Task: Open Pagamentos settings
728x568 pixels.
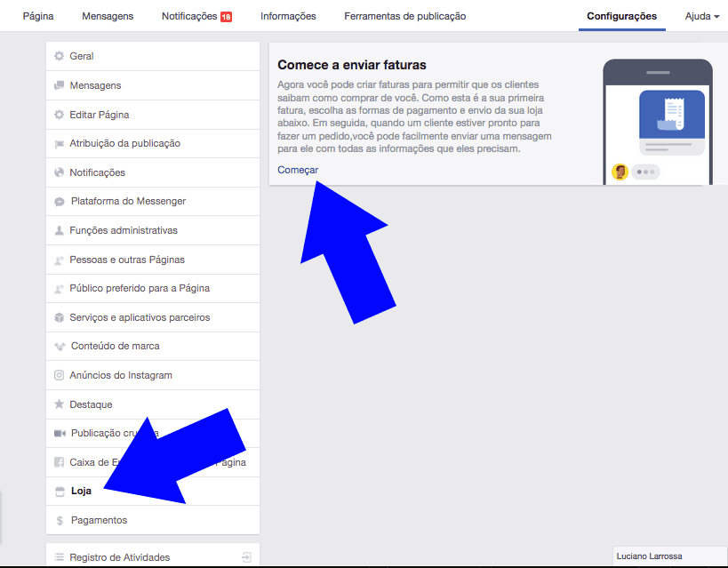Action: [153, 520]
